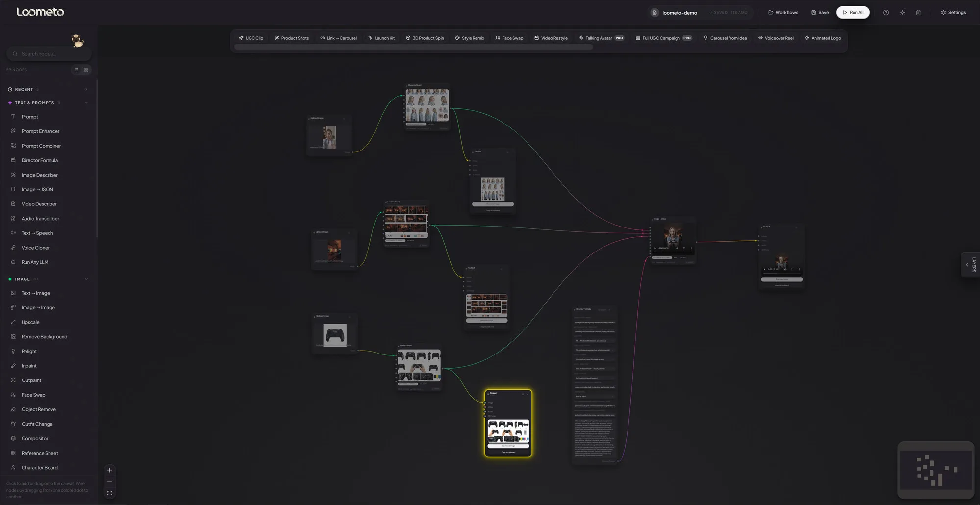Seek the final Output node video progress bar
The image size is (980, 505).
[781, 273]
